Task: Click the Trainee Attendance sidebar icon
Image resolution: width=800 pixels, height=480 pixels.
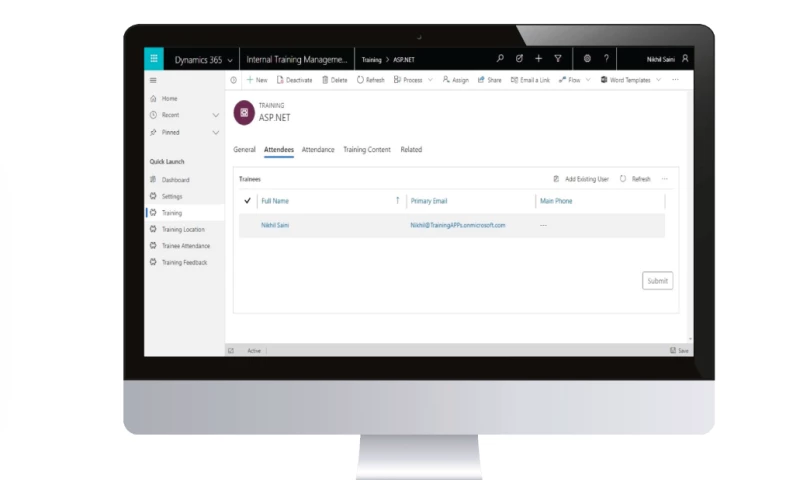Action: (153, 245)
